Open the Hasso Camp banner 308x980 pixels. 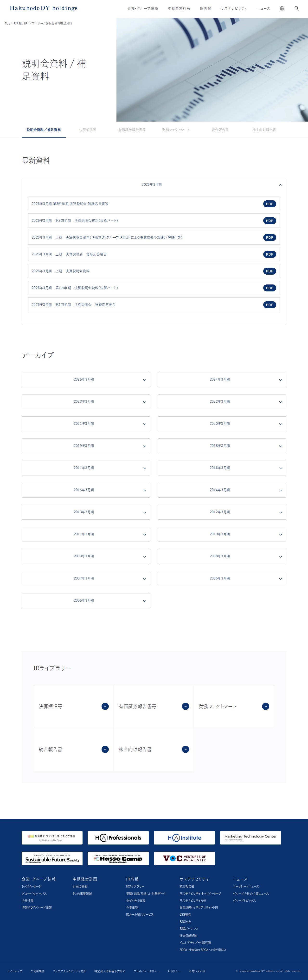[118, 859]
